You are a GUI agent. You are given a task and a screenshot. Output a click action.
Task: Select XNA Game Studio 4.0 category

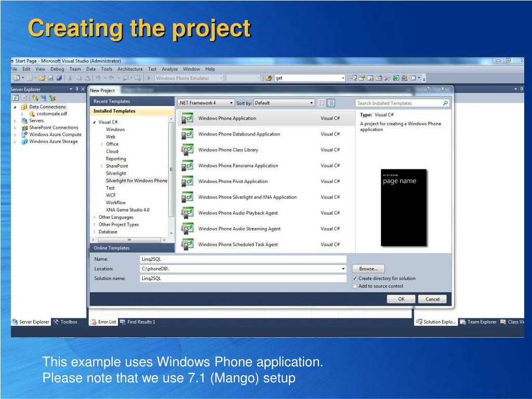point(128,210)
